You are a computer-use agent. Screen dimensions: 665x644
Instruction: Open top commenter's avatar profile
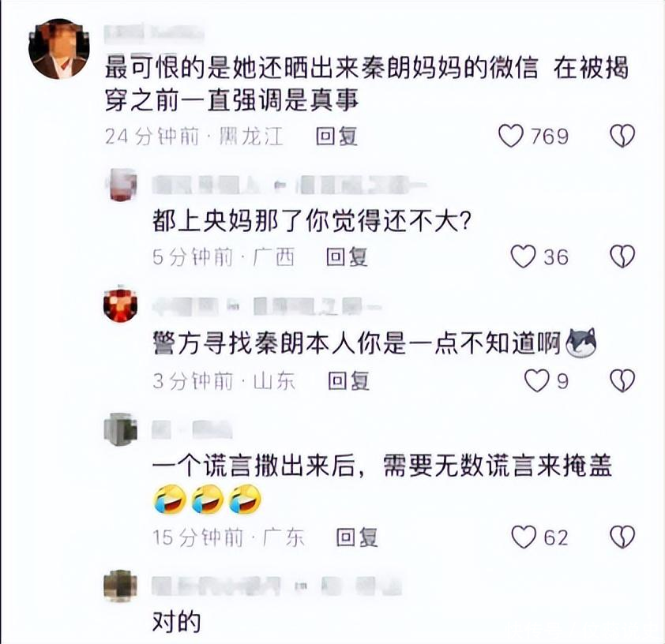coord(59,49)
